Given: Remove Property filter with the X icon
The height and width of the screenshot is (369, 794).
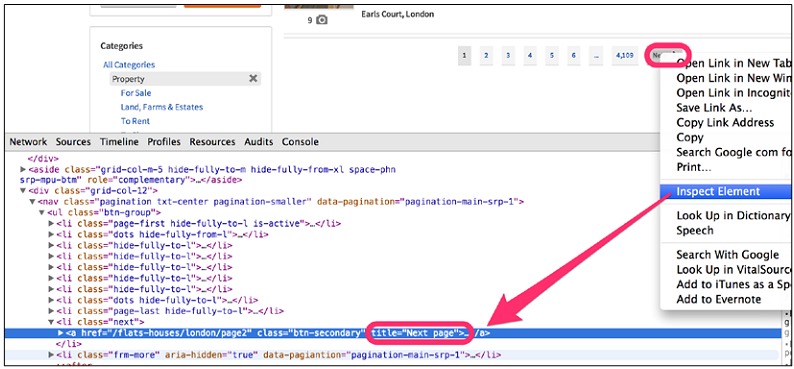Looking at the screenshot, I should (253, 78).
